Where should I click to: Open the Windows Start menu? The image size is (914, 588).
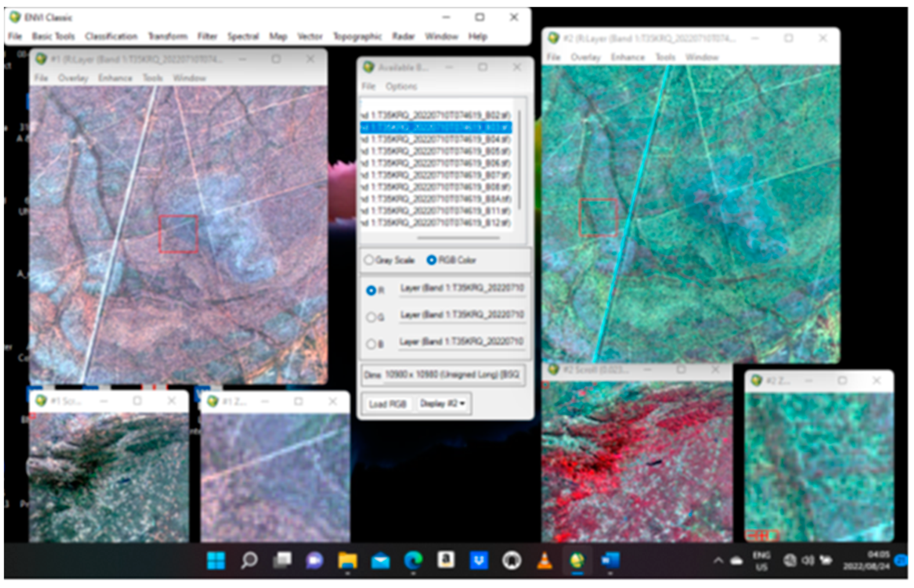pyautogui.click(x=216, y=561)
